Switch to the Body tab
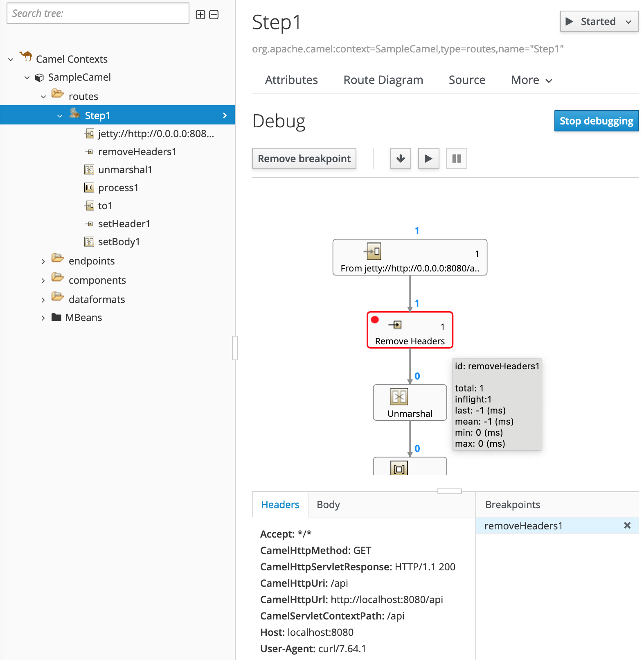644x660 pixels. click(x=328, y=505)
